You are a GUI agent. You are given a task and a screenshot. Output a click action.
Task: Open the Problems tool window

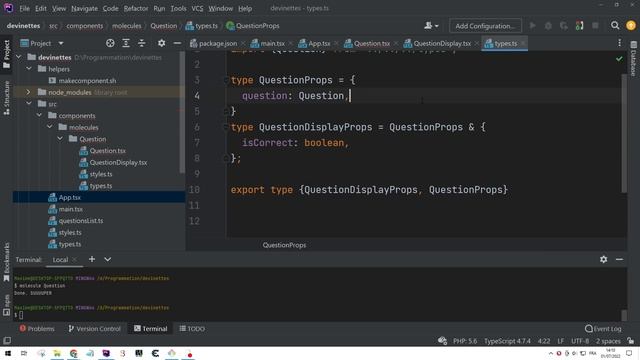point(37,329)
